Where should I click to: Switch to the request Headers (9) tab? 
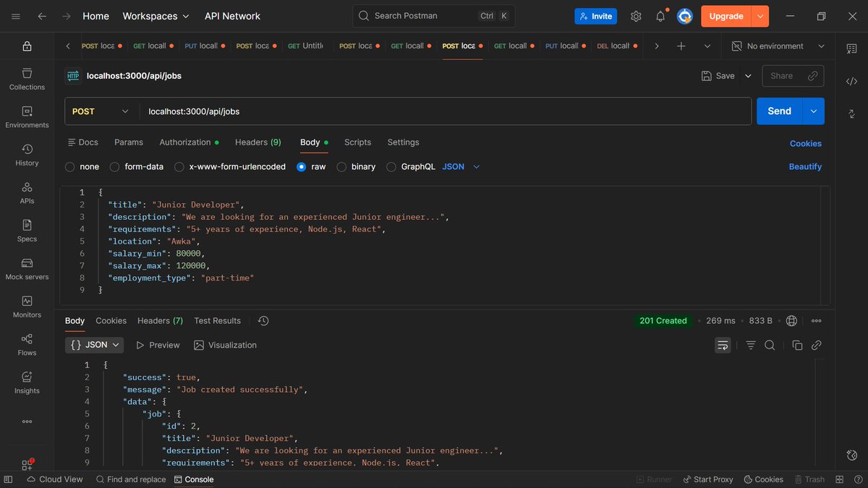(258, 142)
